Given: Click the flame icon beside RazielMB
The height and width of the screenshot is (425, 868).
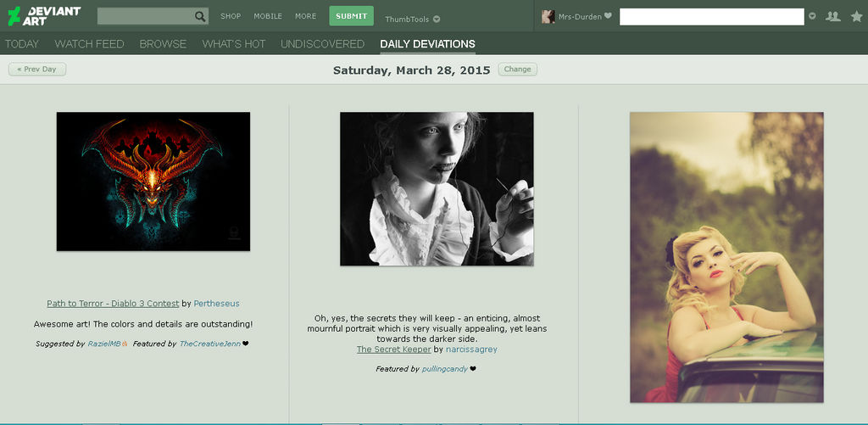Looking at the screenshot, I should 125,344.
